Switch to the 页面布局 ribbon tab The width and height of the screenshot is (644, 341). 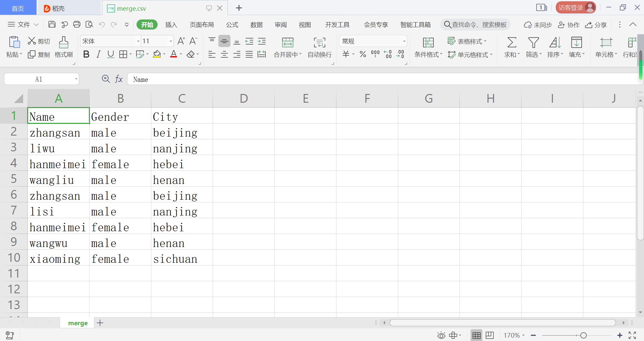[x=202, y=25]
